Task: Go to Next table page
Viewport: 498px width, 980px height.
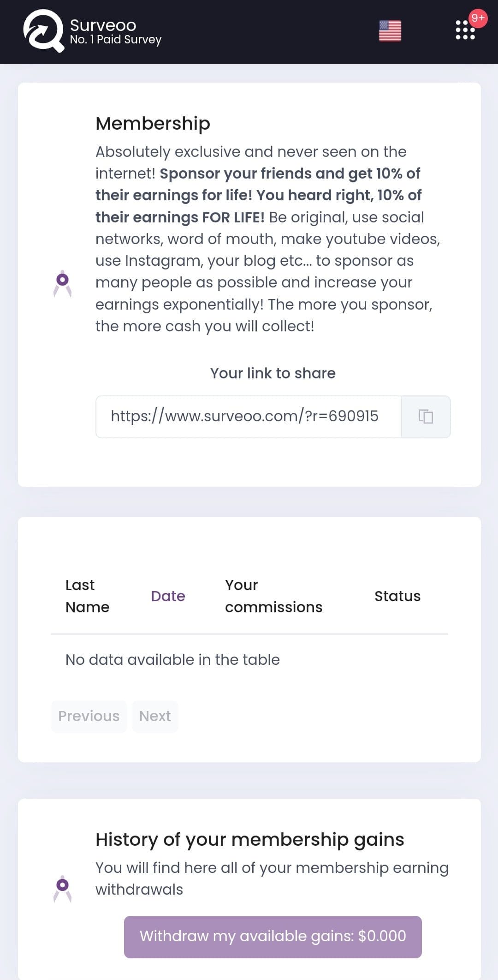Action: pyautogui.click(x=155, y=716)
